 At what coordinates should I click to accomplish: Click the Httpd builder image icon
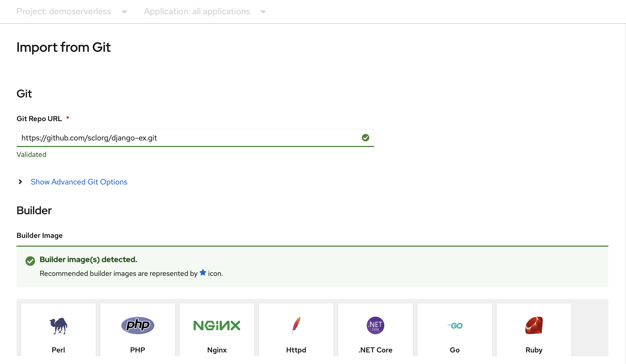(296, 325)
